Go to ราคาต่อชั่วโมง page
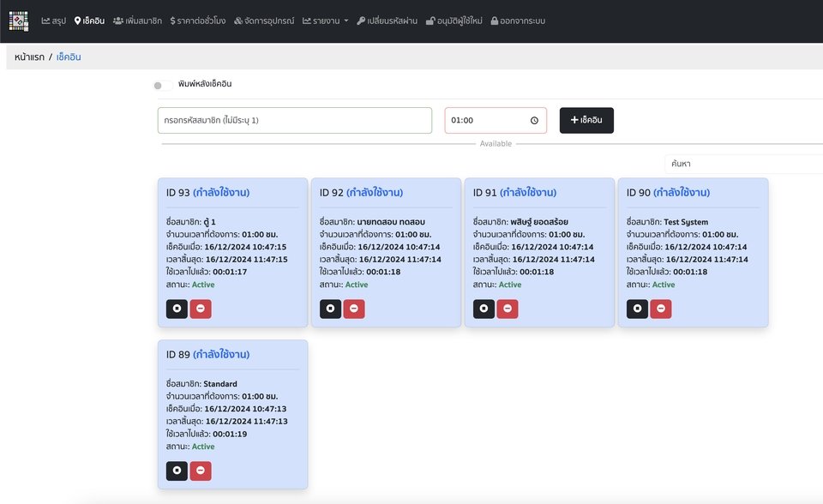 coord(198,21)
